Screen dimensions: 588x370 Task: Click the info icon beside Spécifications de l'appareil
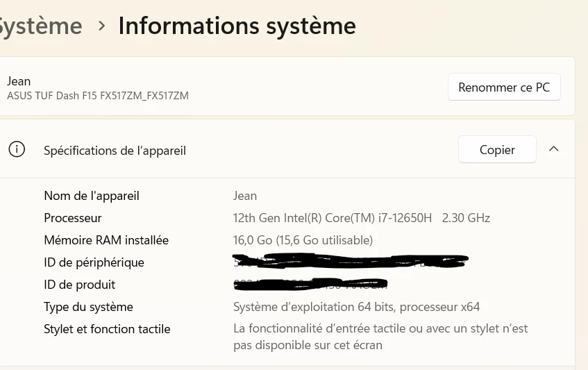pos(17,149)
